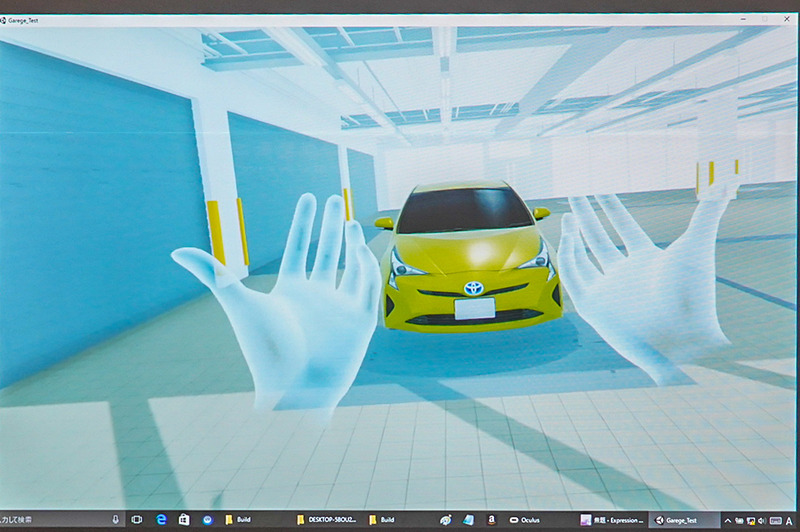Click the taskbar search input field
The width and height of the screenshot is (800, 532).
pos(61,520)
